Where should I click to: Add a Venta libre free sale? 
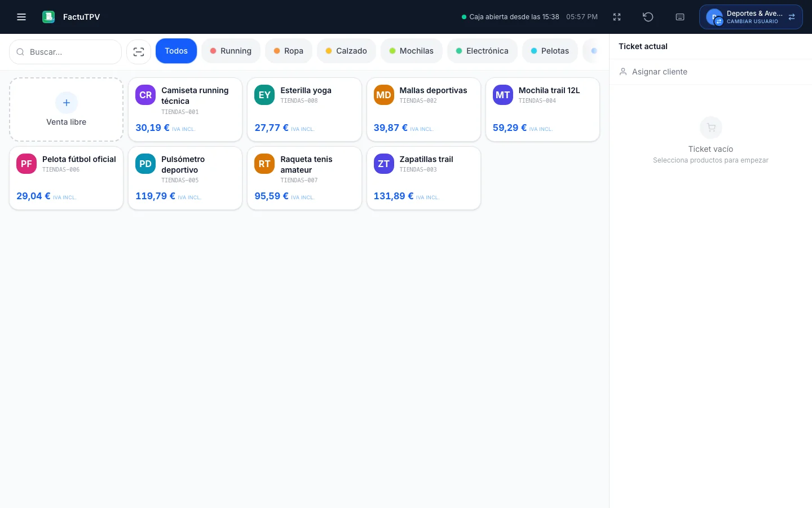click(67, 110)
